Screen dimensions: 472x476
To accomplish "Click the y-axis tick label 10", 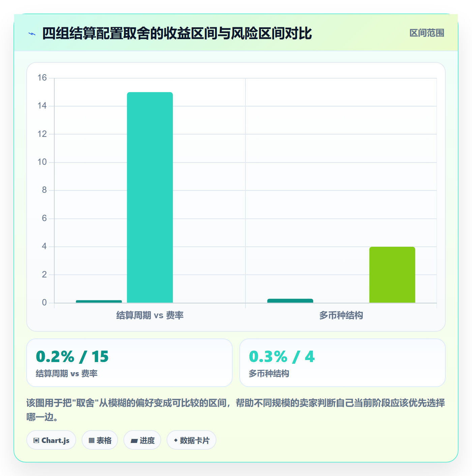I will (42, 162).
